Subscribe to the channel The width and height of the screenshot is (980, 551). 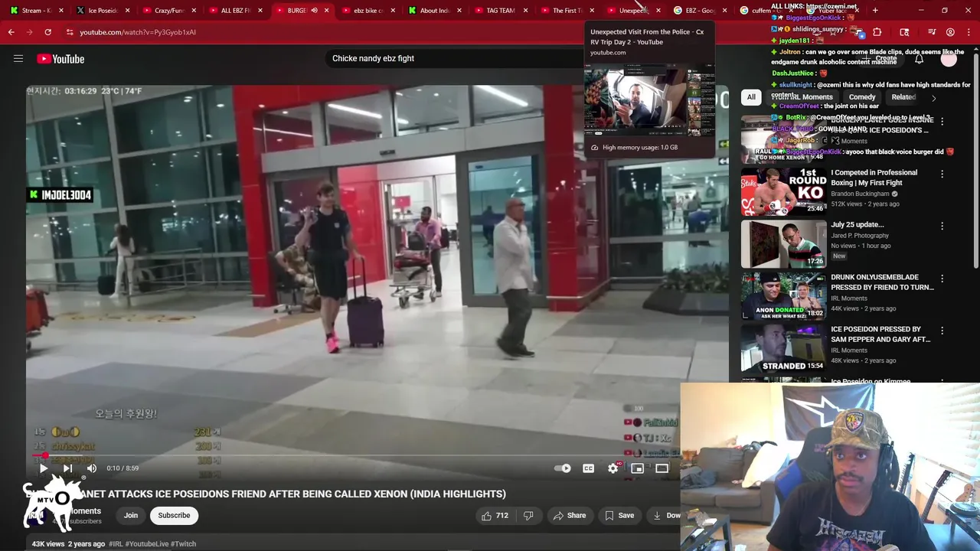point(174,516)
